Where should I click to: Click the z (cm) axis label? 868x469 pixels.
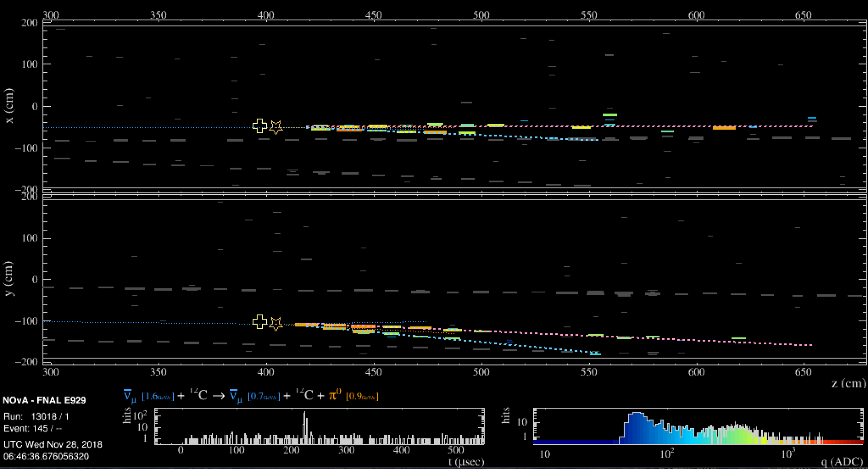point(848,383)
